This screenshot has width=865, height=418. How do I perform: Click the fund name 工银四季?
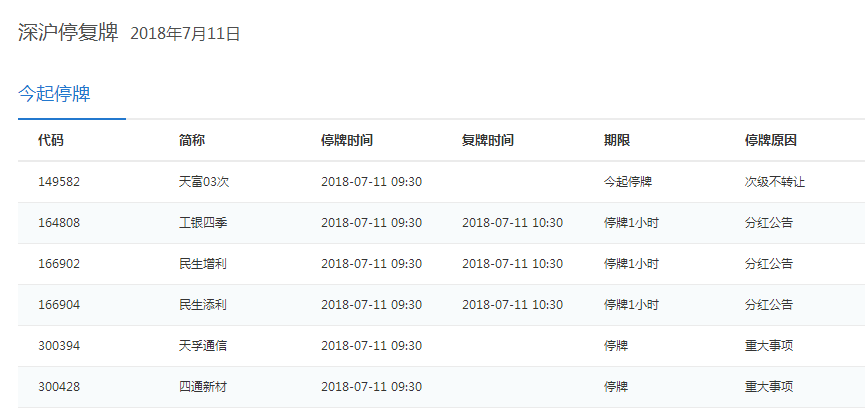[203, 223]
